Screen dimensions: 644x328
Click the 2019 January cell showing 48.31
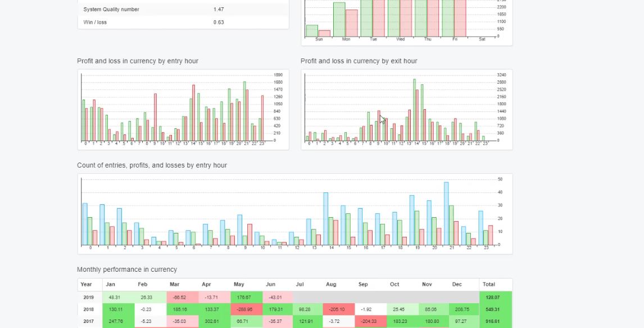click(118, 297)
